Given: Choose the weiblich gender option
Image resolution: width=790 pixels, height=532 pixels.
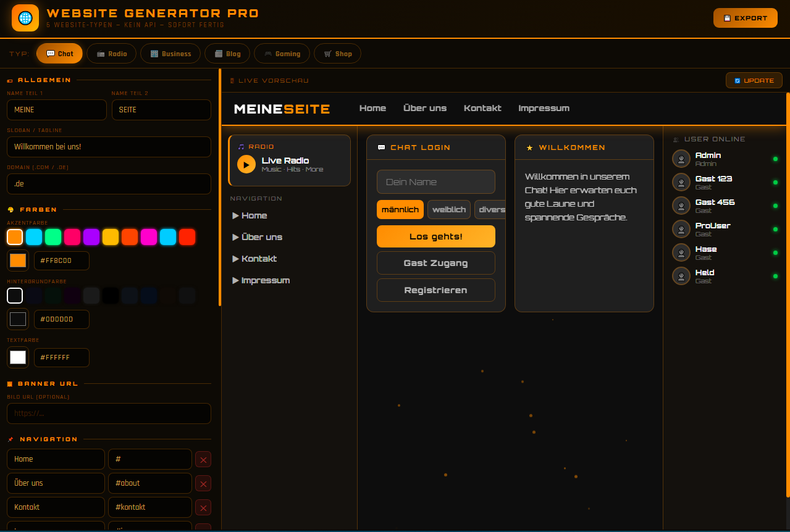Looking at the screenshot, I should coord(448,210).
